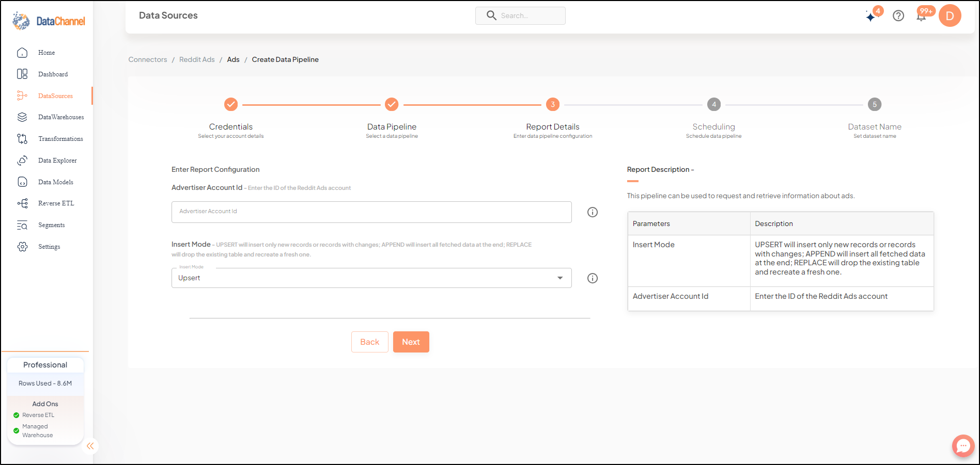The width and height of the screenshot is (980, 465).
Task: Select step 3 Report Details circle
Action: 553,104
